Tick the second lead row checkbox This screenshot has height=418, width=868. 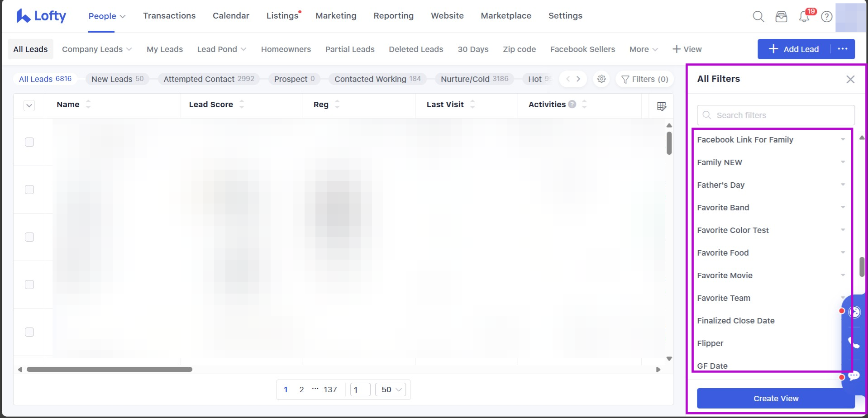pos(29,190)
